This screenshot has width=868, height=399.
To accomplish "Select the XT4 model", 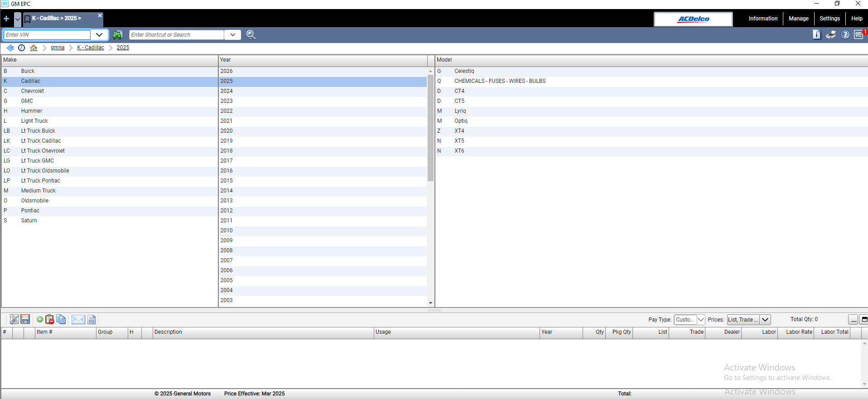I will click(651, 131).
